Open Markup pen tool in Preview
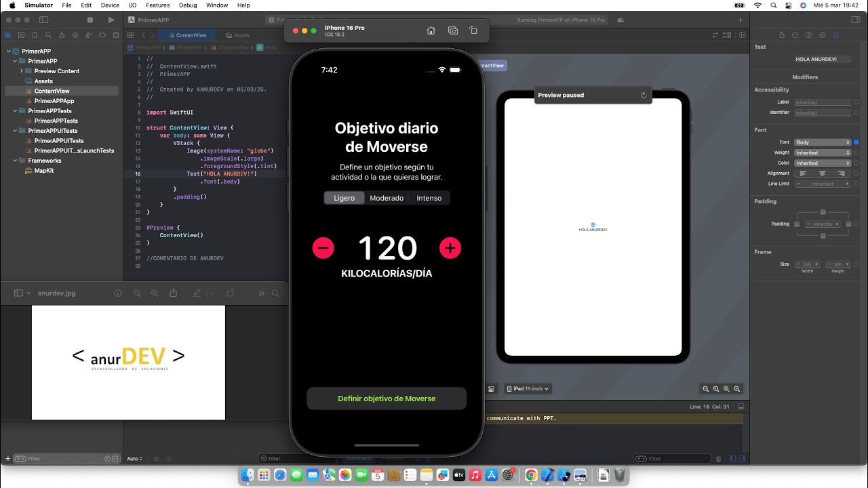The height and width of the screenshot is (488, 868). click(x=197, y=293)
